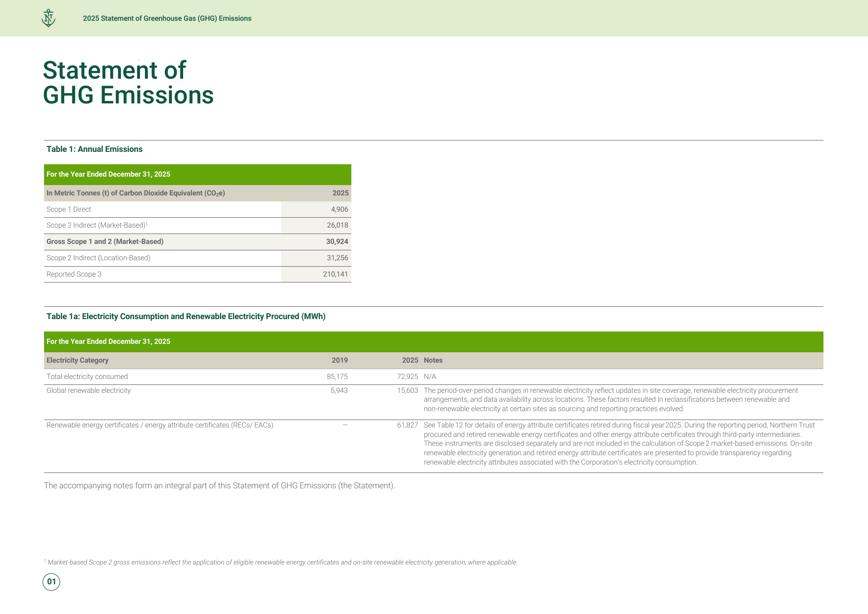
Task: Click the value 31,256
Action: point(338,258)
